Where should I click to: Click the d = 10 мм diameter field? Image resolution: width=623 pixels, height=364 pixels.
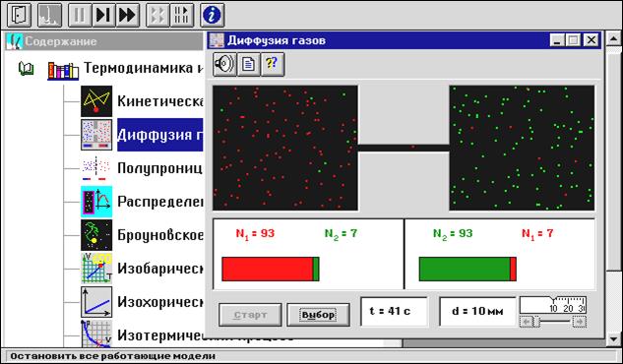pos(477,311)
